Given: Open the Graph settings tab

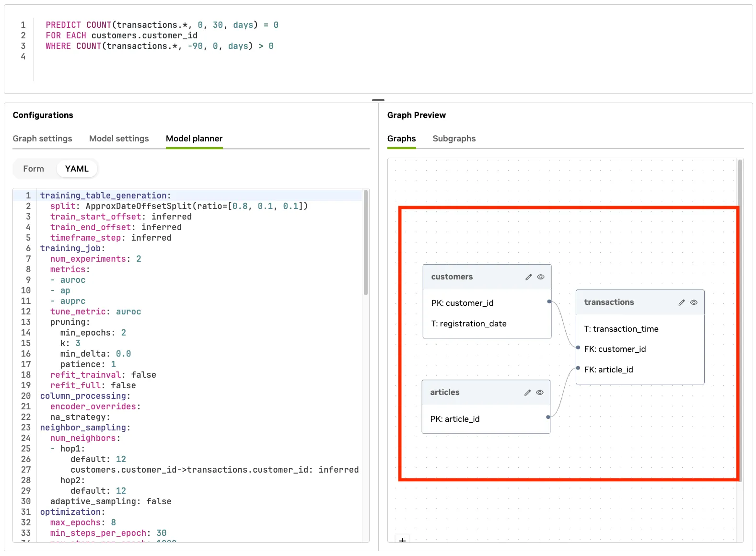Looking at the screenshot, I should pyautogui.click(x=42, y=139).
